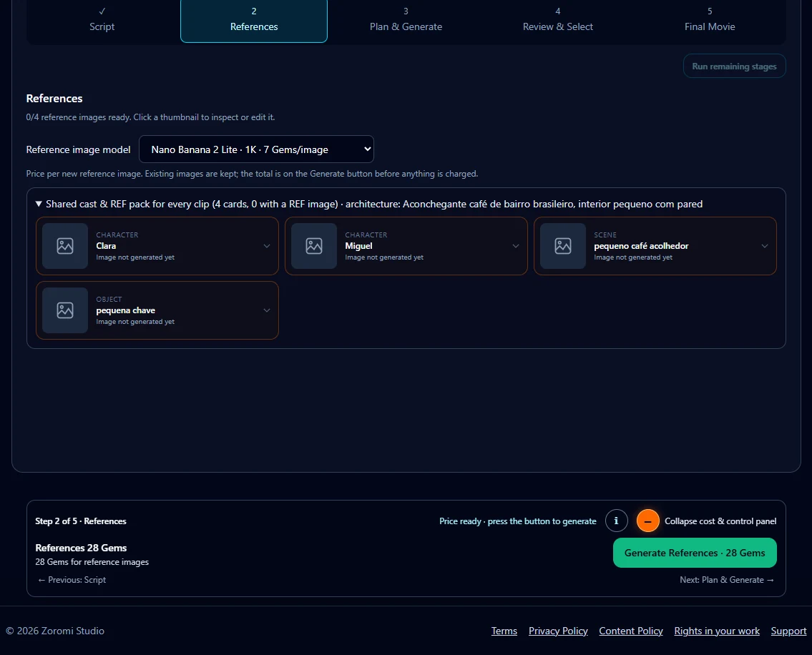Click the References 28 Gems cost summary
Image resolution: width=812 pixels, height=655 pixels.
tap(81, 548)
